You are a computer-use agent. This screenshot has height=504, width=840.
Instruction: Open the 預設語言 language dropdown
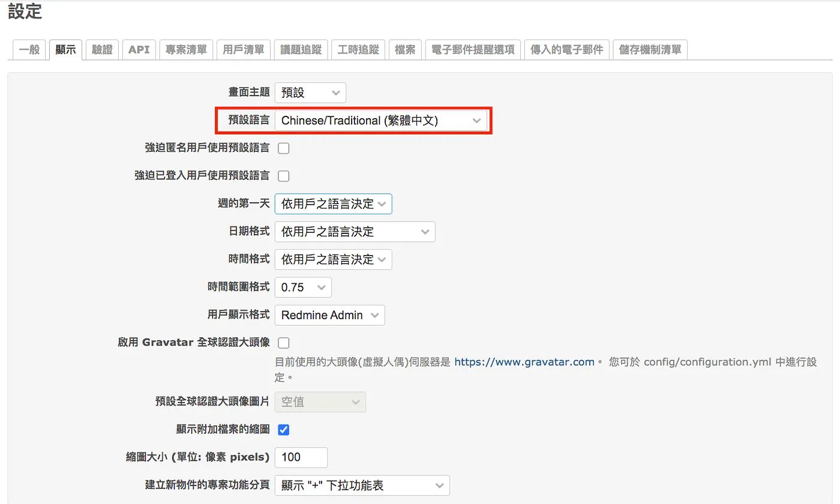[380, 120]
